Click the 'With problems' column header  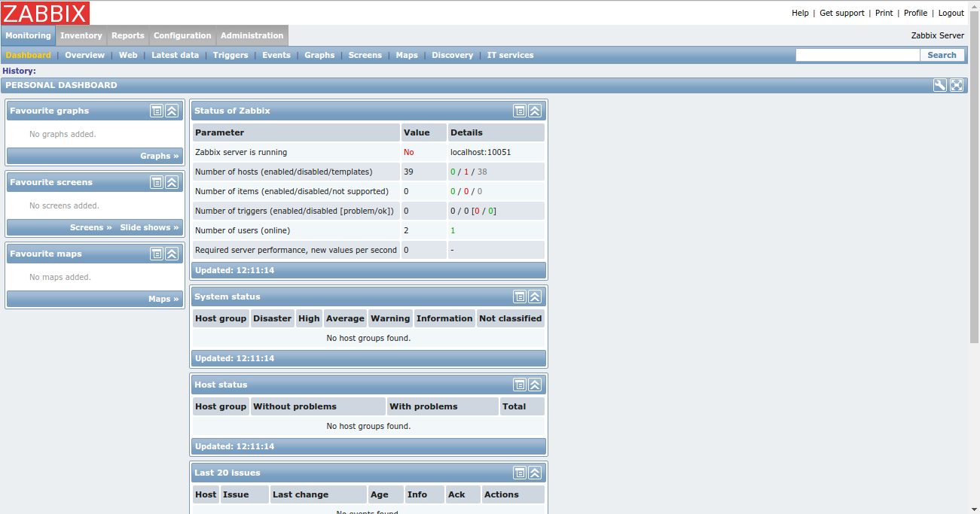pos(442,406)
